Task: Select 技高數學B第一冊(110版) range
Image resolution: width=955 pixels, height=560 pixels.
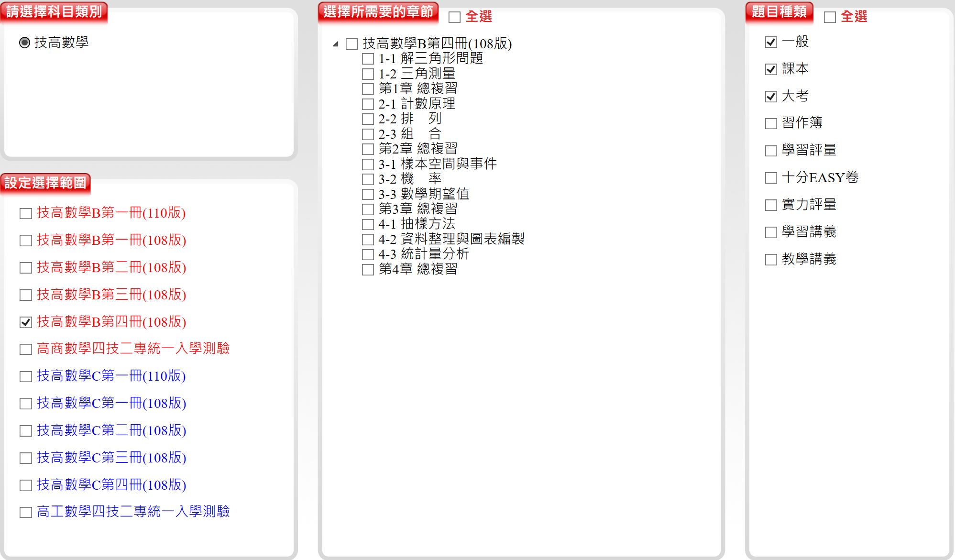Action: pyautogui.click(x=25, y=214)
